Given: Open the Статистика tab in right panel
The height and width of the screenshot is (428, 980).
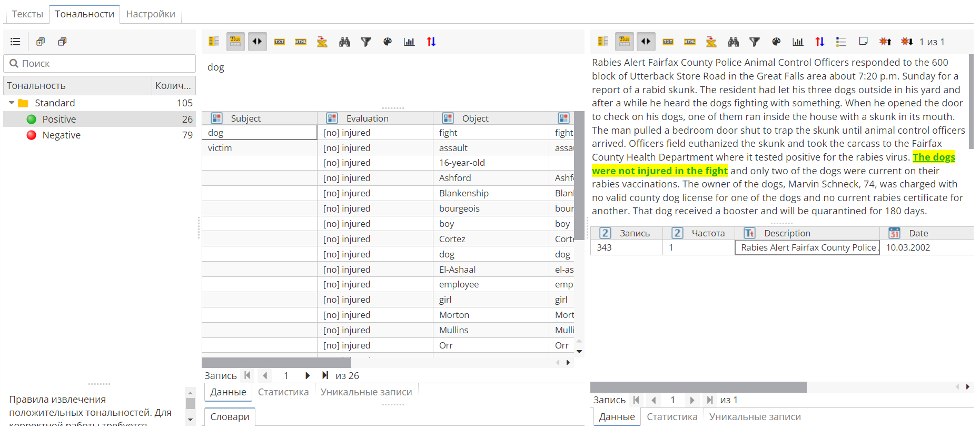Looking at the screenshot, I should click(x=672, y=416).
